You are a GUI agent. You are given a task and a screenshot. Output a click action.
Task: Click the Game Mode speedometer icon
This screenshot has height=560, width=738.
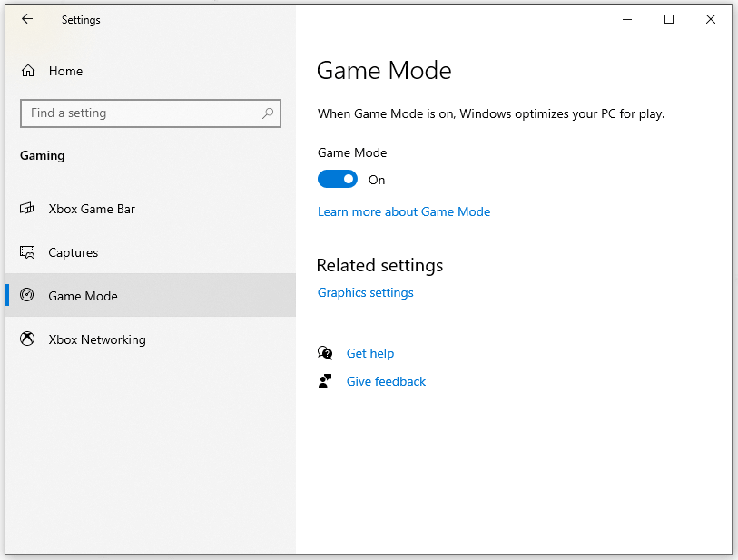click(x=27, y=296)
